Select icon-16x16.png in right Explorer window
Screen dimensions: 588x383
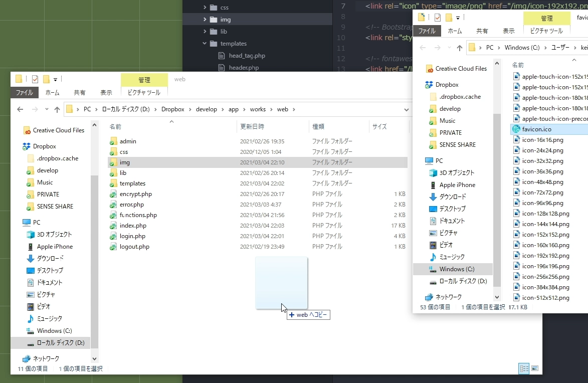542,139
